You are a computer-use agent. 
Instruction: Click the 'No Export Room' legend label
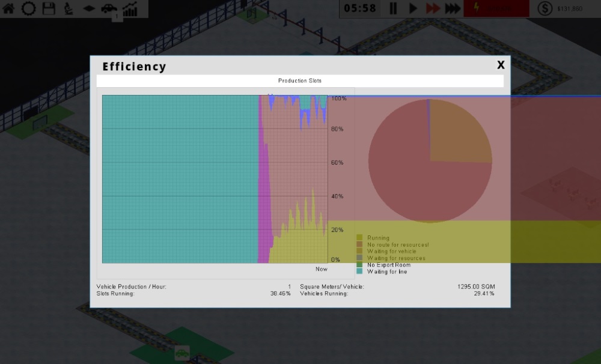pyautogui.click(x=389, y=265)
